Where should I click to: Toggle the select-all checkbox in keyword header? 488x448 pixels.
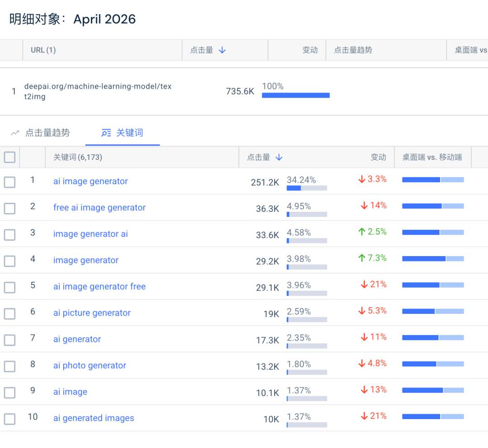click(9, 157)
